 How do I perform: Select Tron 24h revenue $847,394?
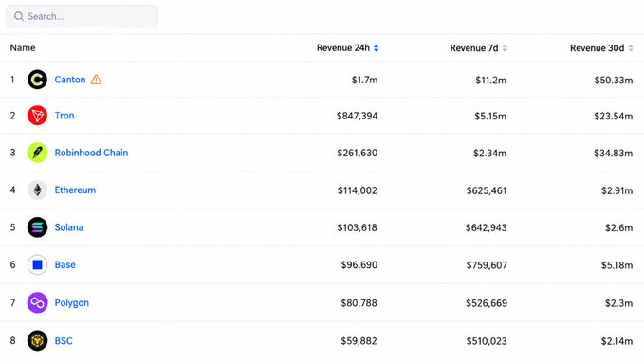357,116
